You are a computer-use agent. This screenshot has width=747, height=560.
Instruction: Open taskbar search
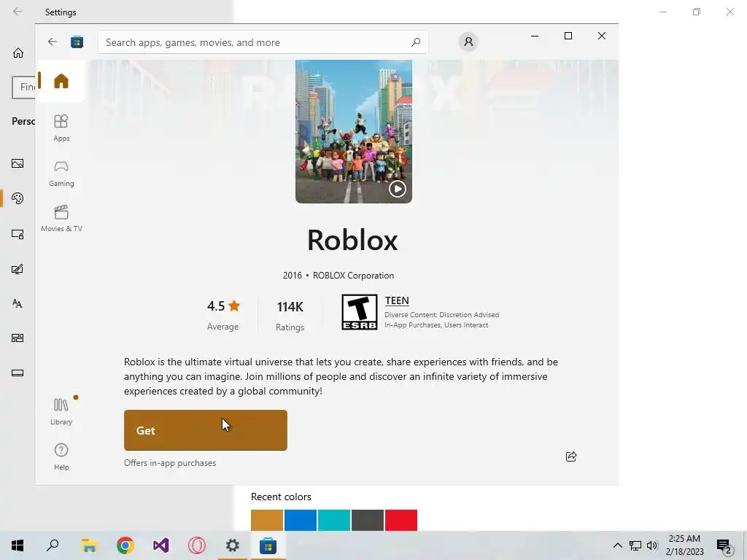tap(53, 545)
